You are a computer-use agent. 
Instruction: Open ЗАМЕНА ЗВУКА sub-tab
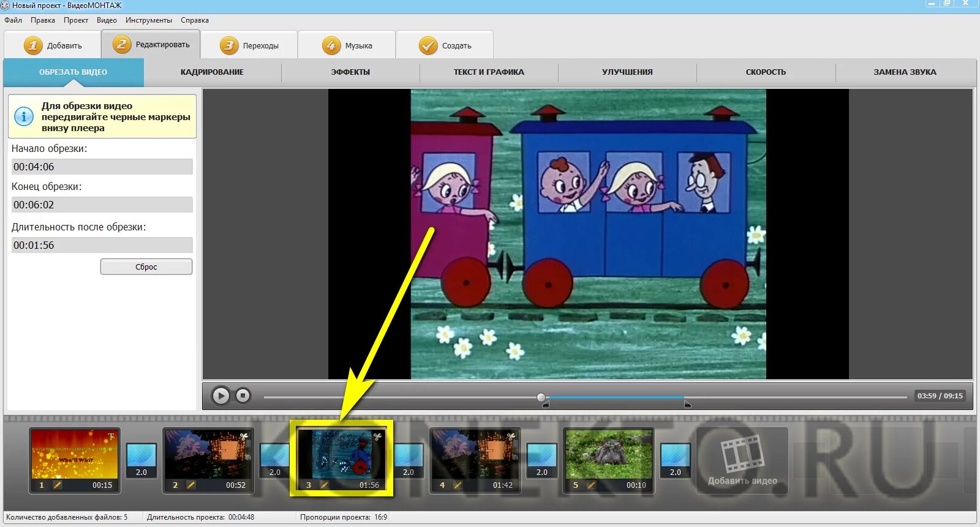905,72
